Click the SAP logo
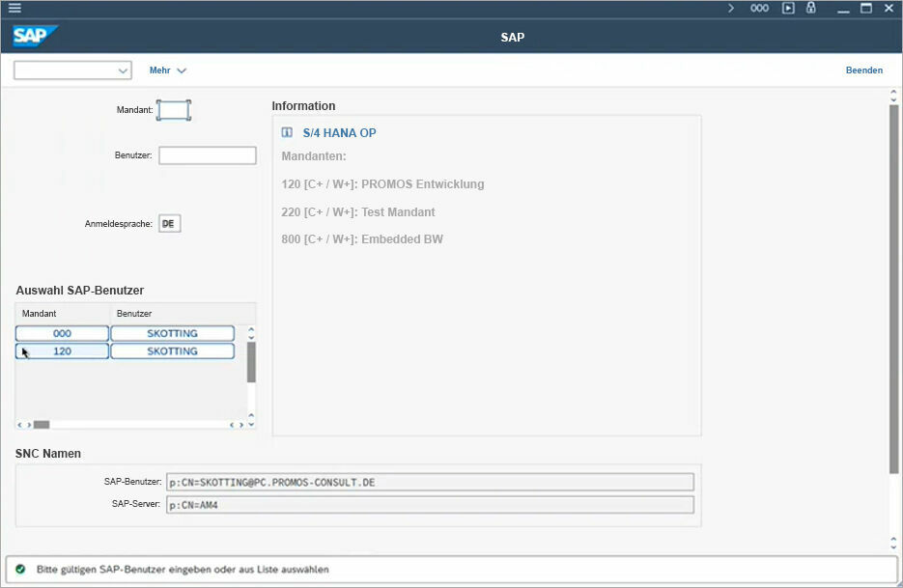The width and height of the screenshot is (903, 588). pos(35,37)
